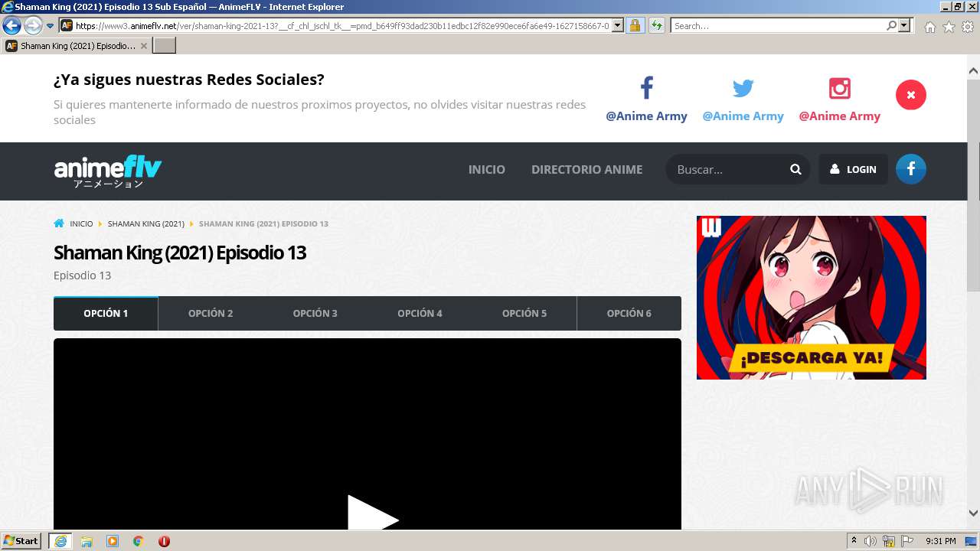
Task: Open the Facebook @Anime Army icon
Action: click(647, 88)
